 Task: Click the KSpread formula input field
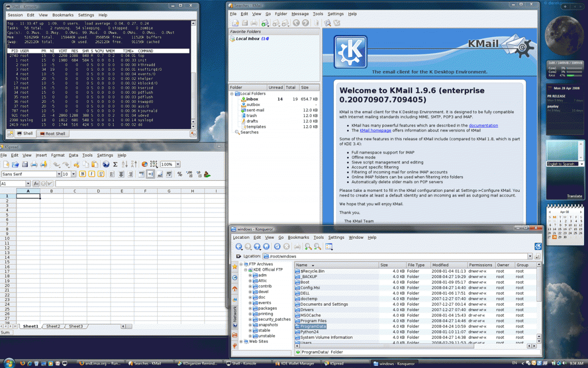pyautogui.click(x=139, y=184)
